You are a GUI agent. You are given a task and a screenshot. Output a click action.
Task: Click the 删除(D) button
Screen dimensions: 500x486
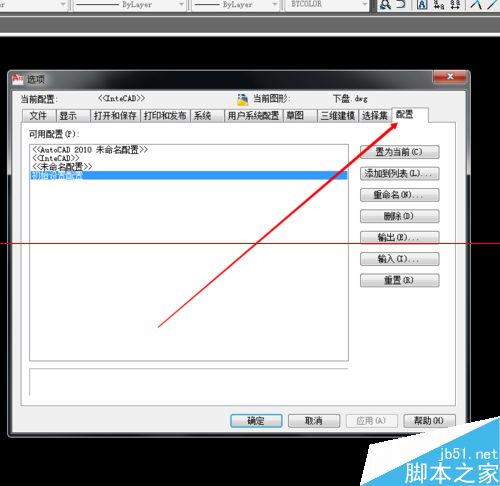click(400, 216)
